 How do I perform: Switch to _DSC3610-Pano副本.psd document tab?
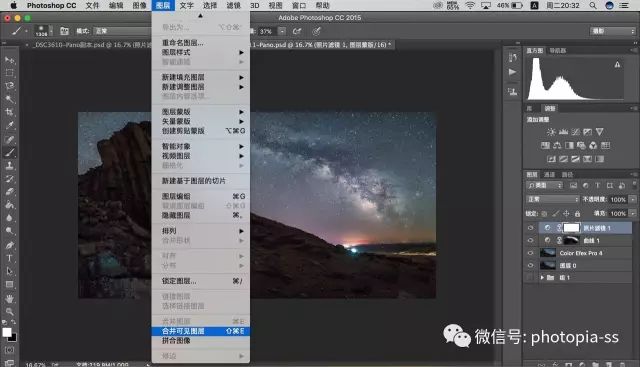click(88, 44)
